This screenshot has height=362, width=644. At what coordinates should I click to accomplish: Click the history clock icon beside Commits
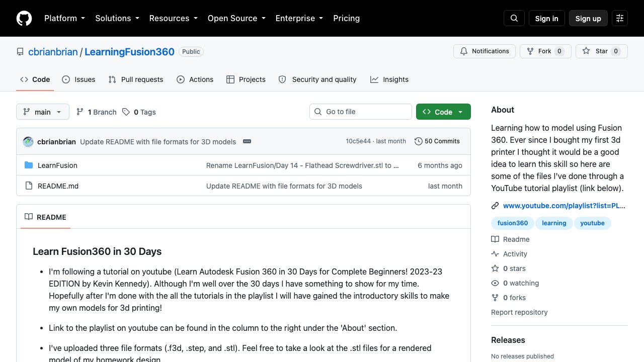click(x=418, y=141)
